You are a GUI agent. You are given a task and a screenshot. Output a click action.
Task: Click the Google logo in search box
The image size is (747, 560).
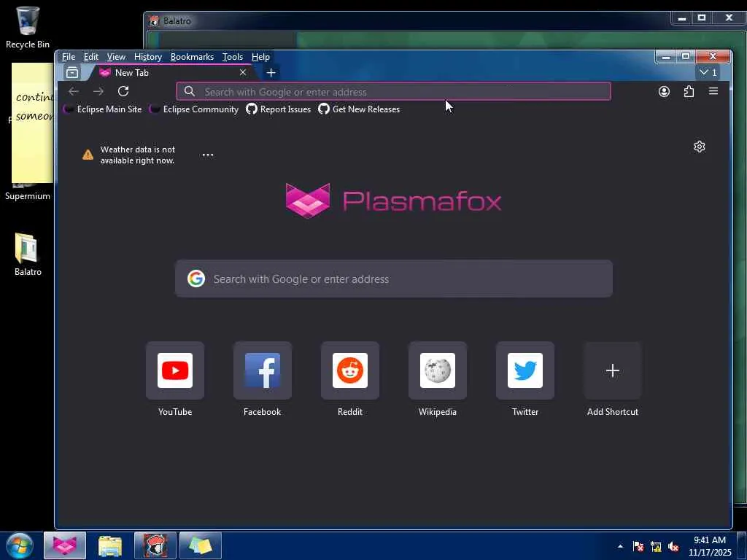196,279
